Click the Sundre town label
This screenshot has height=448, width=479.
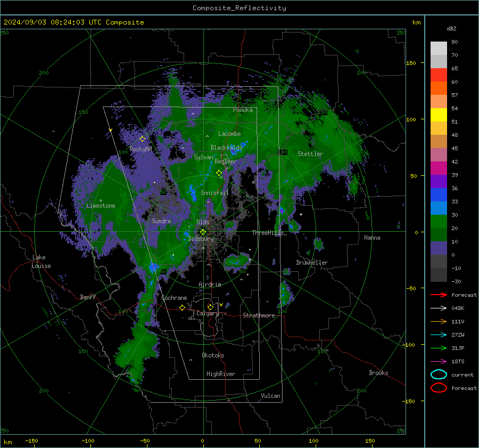tap(161, 221)
